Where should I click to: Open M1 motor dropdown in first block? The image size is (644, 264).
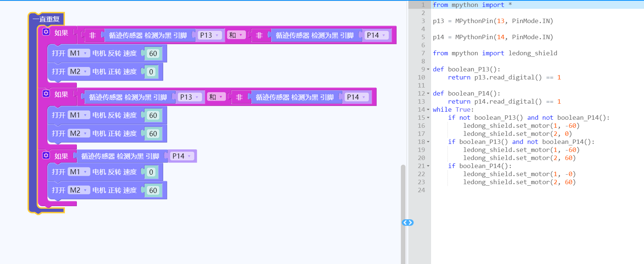(x=79, y=53)
